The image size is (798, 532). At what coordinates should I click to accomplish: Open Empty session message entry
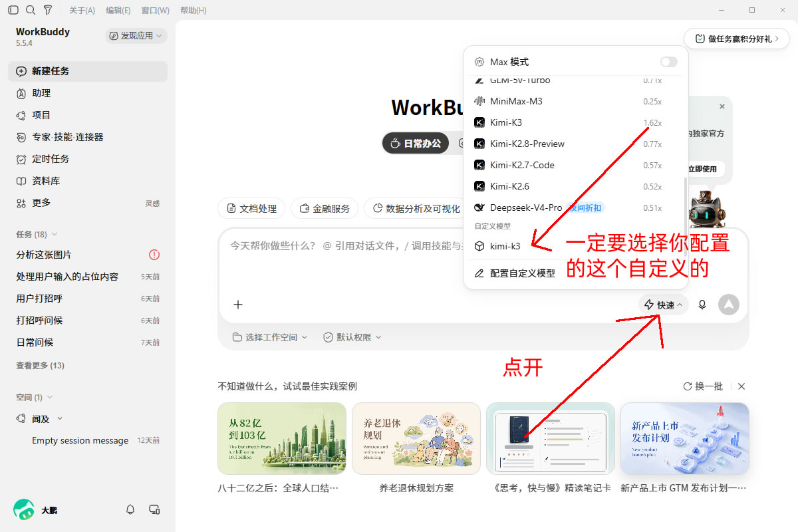[x=88, y=440]
